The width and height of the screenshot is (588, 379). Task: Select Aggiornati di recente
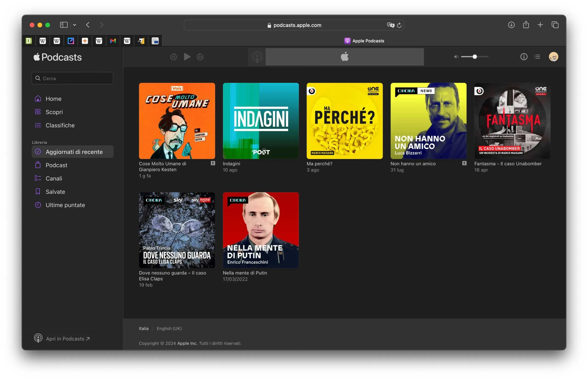click(x=73, y=152)
